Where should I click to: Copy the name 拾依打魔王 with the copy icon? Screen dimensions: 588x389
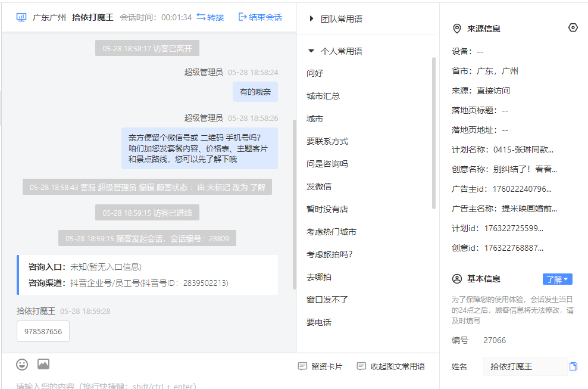(x=573, y=366)
